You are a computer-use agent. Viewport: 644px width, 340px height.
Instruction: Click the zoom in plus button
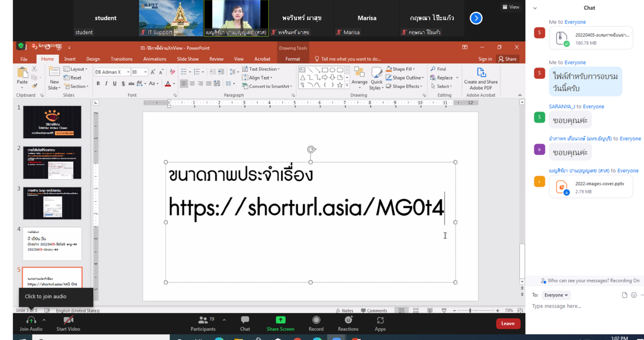tap(498, 311)
